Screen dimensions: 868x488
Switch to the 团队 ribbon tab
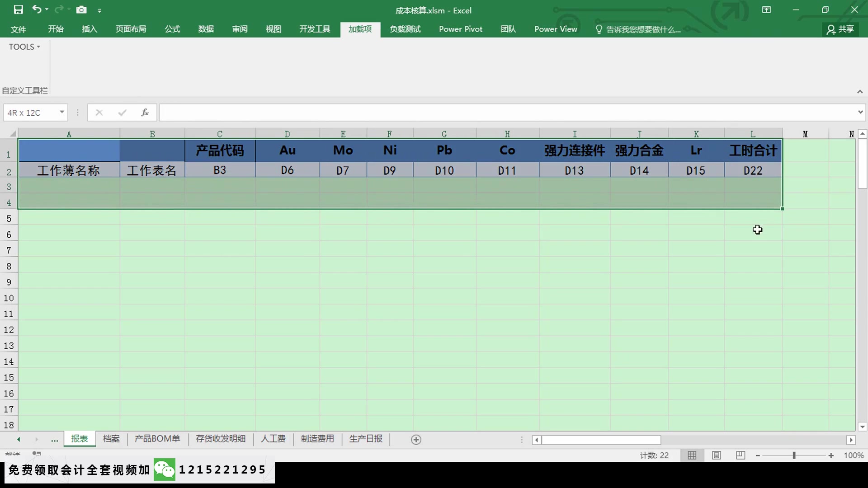(508, 29)
